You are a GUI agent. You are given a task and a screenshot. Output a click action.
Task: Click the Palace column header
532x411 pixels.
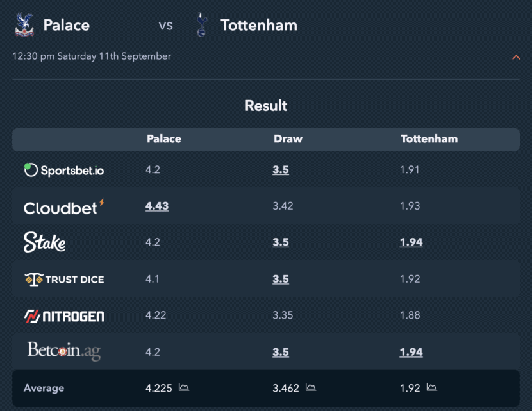[164, 138]
